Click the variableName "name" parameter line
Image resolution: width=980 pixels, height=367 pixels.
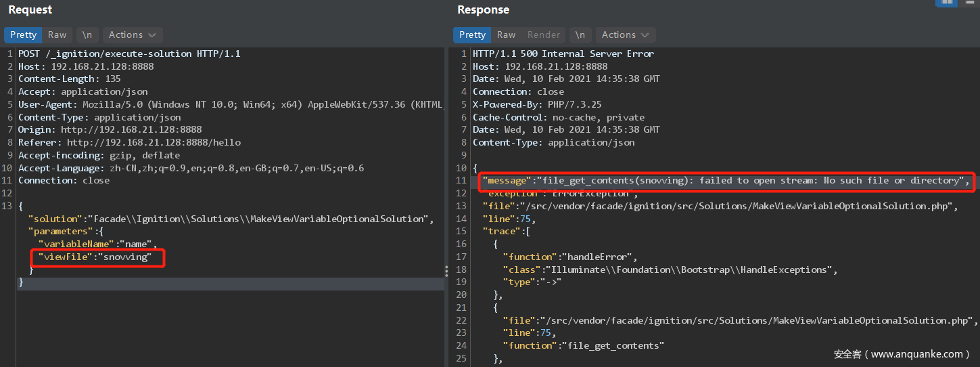tap(97, 244)
